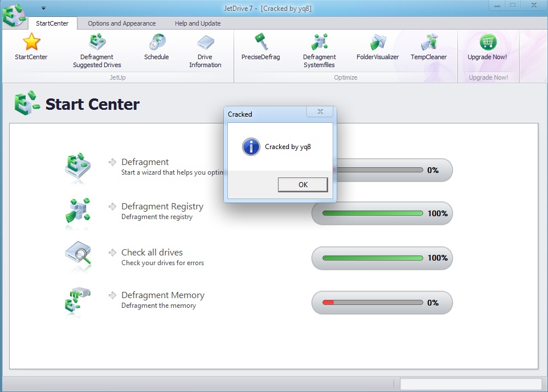The height and width of the screenshot is (392, 548).
Task: Click OK in the Cracked dialog
Action: [303, 185]
